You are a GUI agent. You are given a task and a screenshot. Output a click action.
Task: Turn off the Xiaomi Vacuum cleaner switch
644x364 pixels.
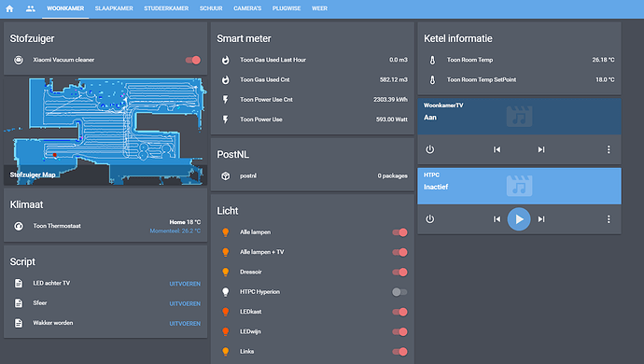192,60
